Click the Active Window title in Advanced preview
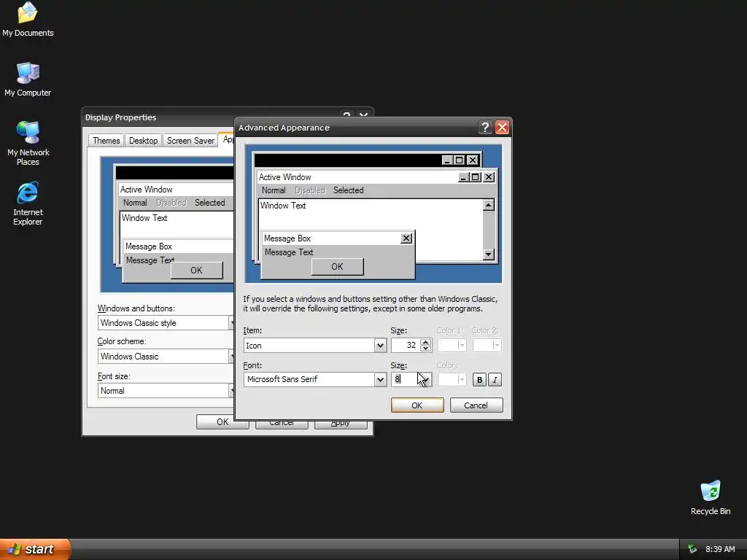 pos(285,177)
